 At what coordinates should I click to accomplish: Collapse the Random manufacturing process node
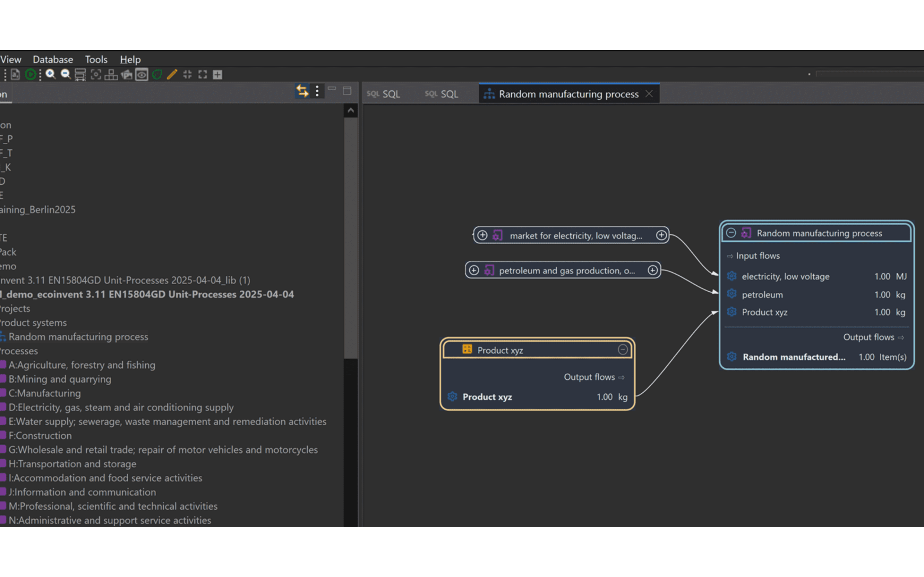click(x=731, y=233)
